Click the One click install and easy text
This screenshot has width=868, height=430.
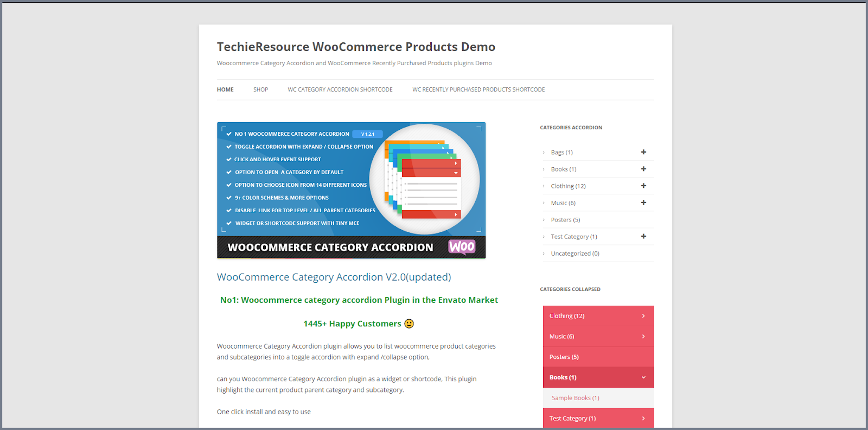tap(264, 412)
